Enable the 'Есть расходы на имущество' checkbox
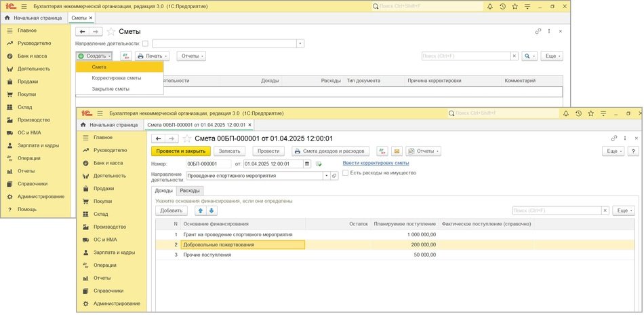 [346, 173]
